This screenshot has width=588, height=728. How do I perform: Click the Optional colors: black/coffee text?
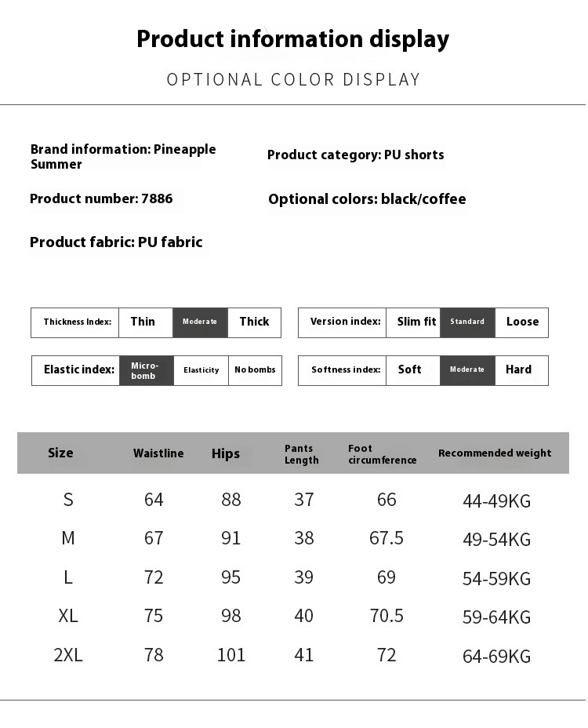(367, 199)
